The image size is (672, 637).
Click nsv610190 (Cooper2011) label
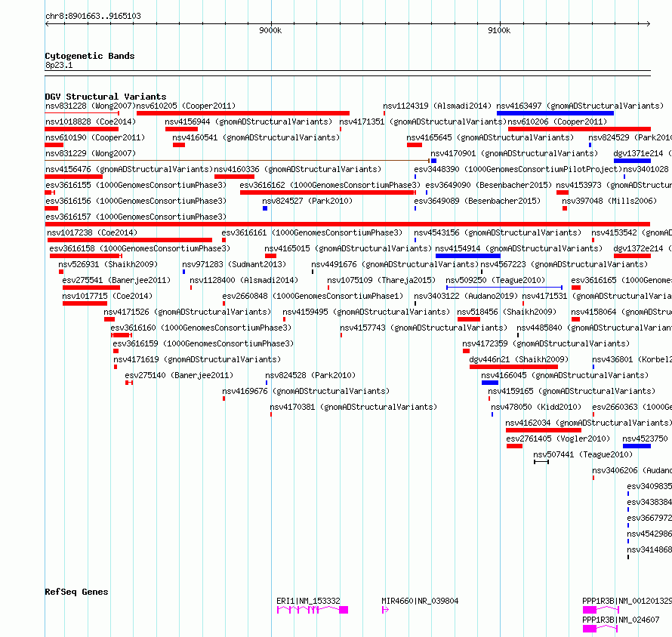[x=95, y=137]
